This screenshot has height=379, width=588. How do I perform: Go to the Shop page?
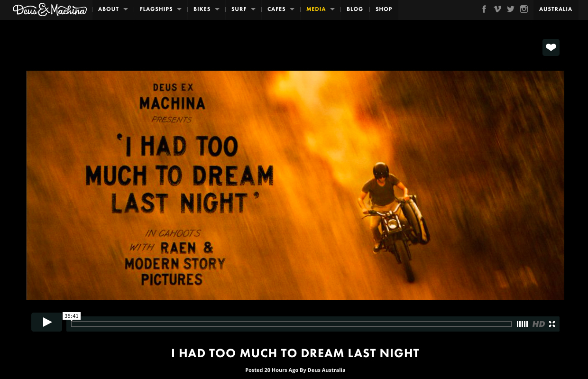click(384, 9)
